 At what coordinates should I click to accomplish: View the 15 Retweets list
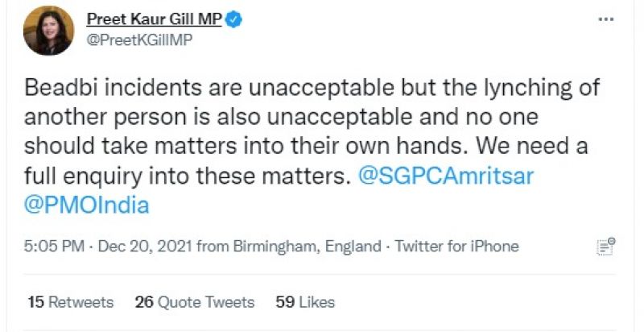click(71, 302)
